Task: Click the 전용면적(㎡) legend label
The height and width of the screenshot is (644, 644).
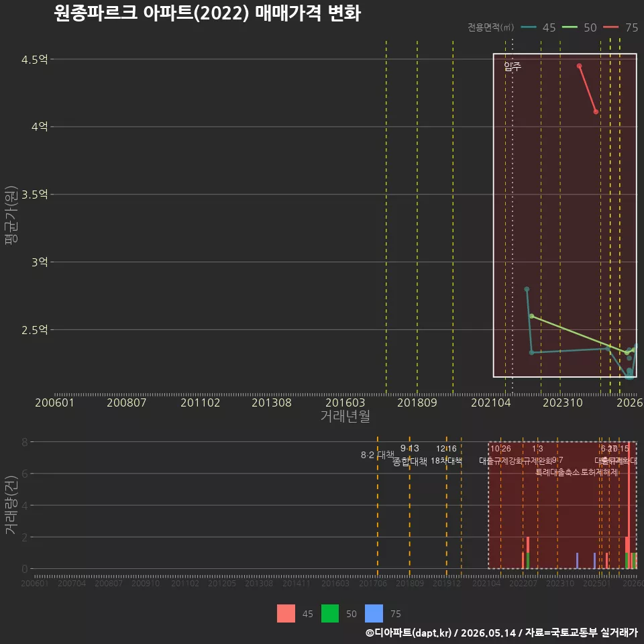Action: pyautogui.click(x=491, y=28)
